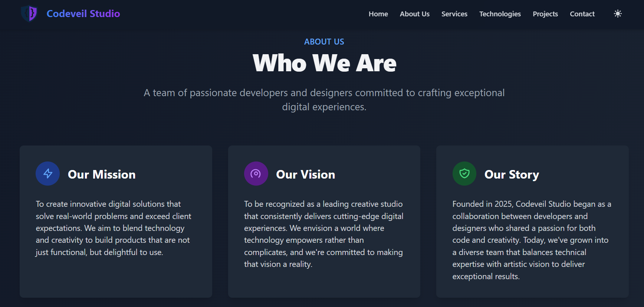This screenshot has width=644, height=307.
Task: Click the green Our Story shield icon
Action: coord(464,173)
